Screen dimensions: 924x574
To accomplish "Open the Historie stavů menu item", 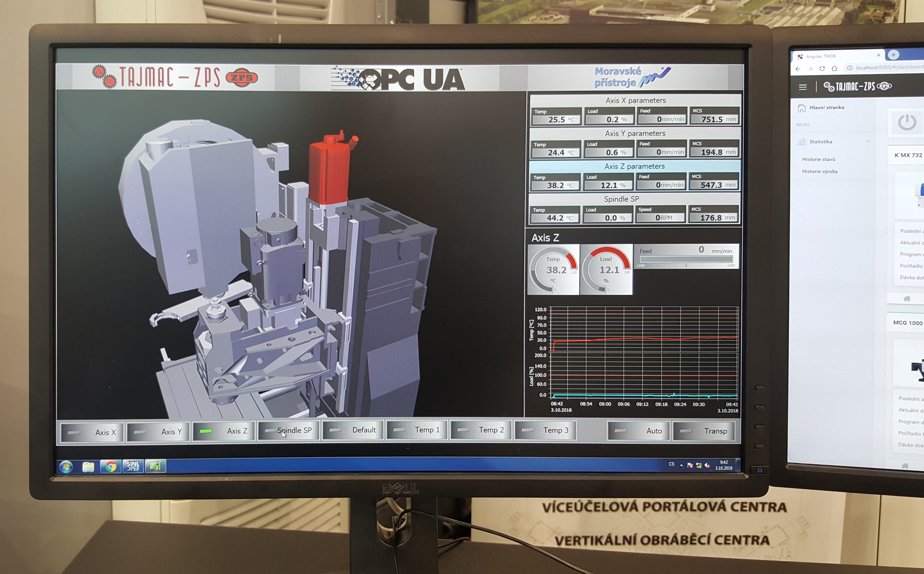I will point(818,159).
